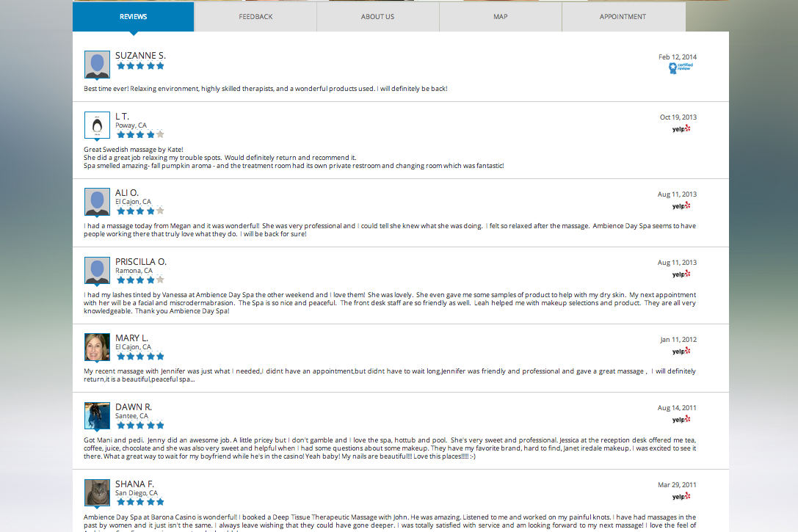
Task: Click L T.'s four-star rating
Action: point(140,135)
